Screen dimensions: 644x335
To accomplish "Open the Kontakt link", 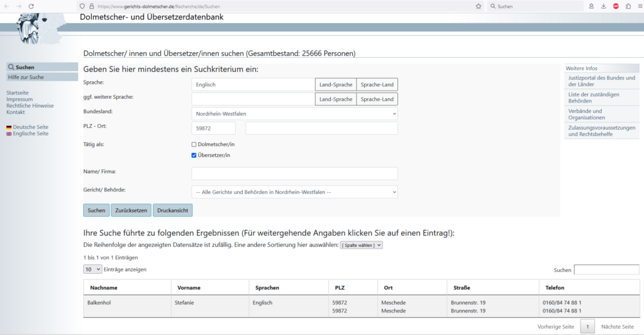I will click(x=16, y=112).
